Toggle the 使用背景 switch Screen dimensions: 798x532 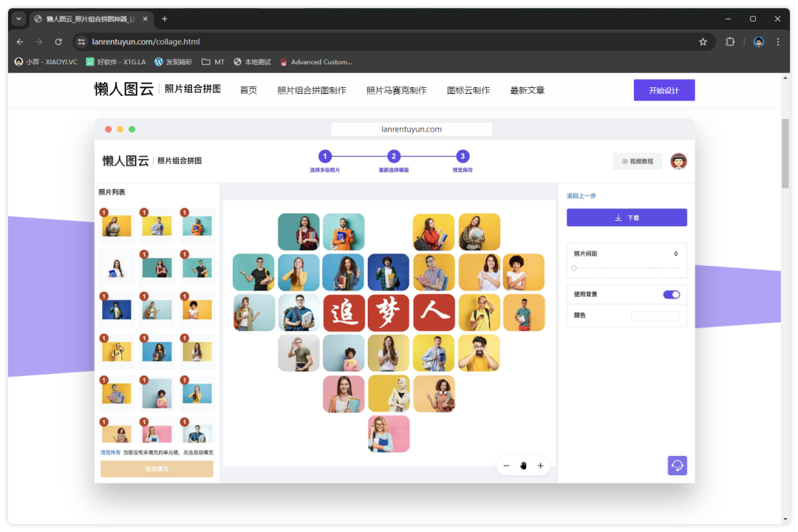coord(671,294)
